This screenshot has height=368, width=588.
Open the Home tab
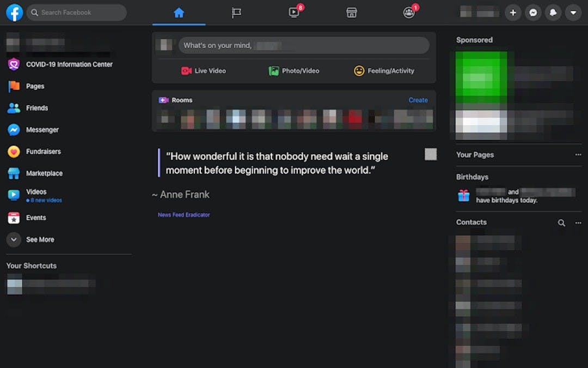coord(179,13)
